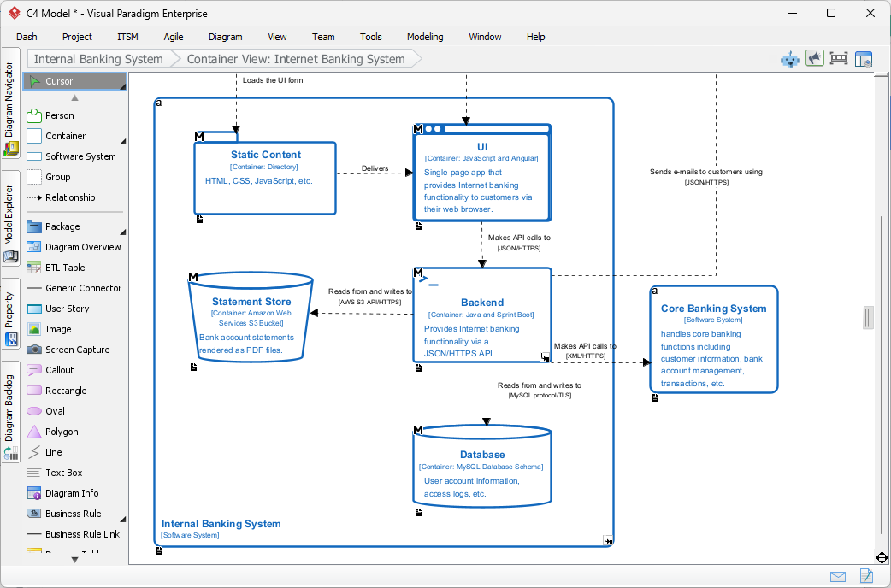Click the chatbot assistant icon
The width and height of the screenshot is (891, 588).
point(789,58)
